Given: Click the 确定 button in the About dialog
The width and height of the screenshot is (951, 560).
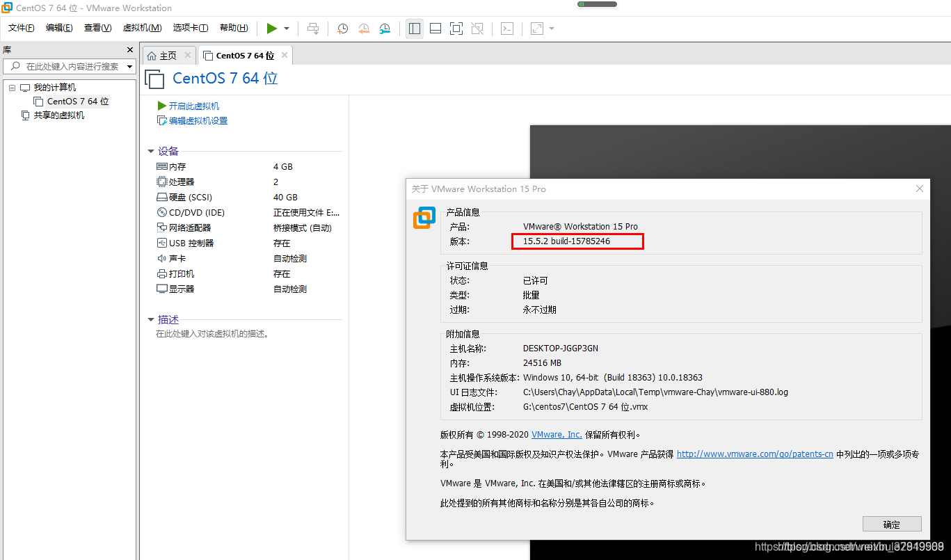Looking at the screenshot, I should click(x=892, y=524).
